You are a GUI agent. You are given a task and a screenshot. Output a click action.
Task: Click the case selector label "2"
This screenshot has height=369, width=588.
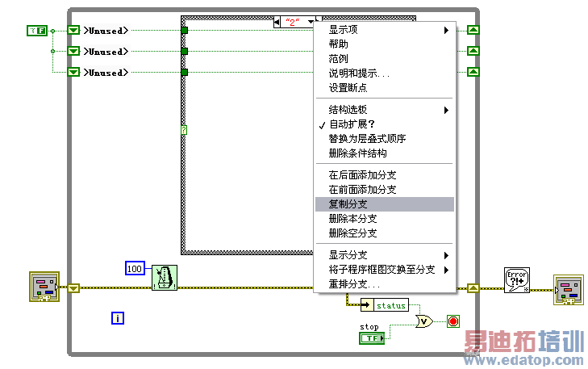293,22
